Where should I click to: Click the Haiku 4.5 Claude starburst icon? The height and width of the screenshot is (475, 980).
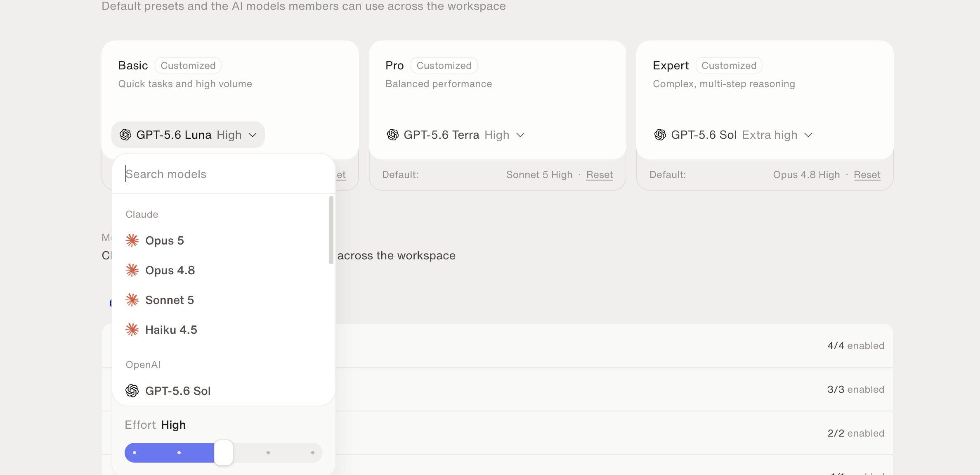coord(132,330)
